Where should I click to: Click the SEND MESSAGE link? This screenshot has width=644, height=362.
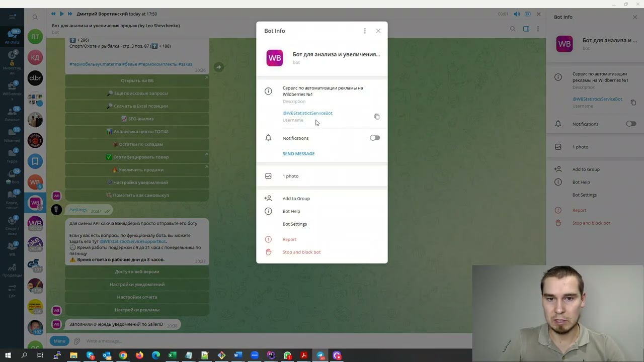(x=298, y=154)
